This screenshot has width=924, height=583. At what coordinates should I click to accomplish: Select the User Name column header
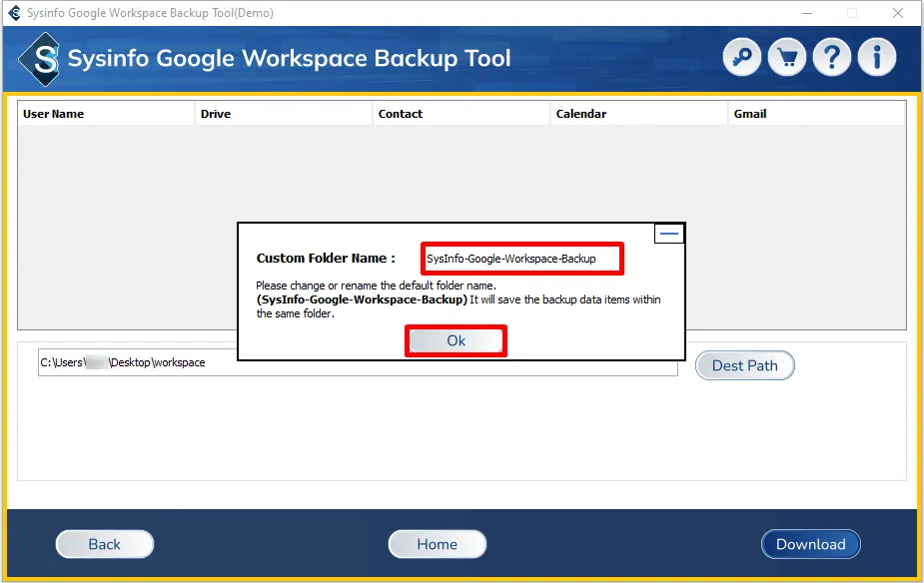coord(106,114)
